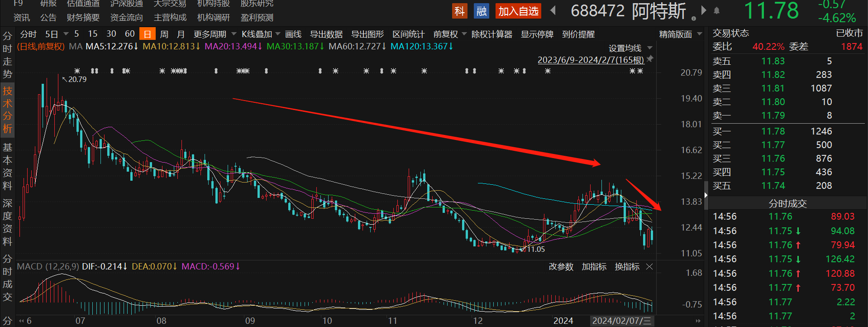Select 技术分析 in left sidebar
Screen dimensions: 868x327
click(x=7, y=110)
